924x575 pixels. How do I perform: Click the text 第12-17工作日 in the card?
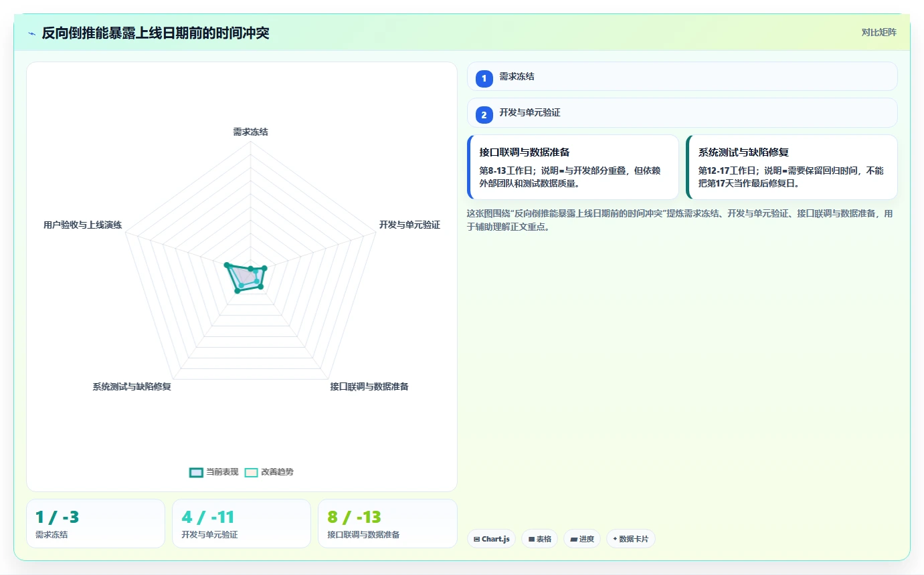(x=727, y=171)
